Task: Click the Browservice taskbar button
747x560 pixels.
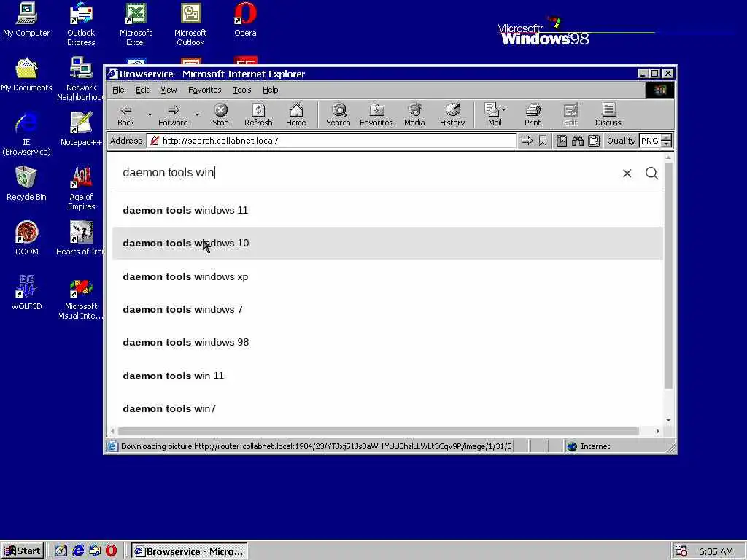Action: (189, 551)
